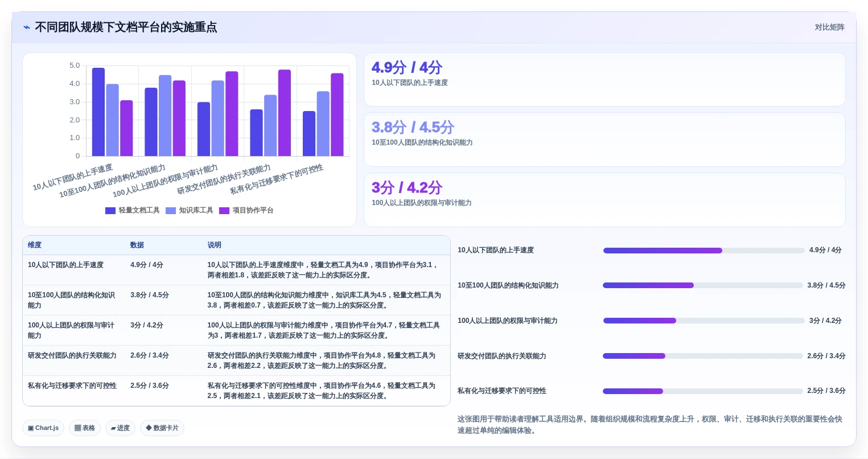Click table value 3.8分 / 4.5分
The height and width of the screenshot is (459, 868).
point(150,295)
